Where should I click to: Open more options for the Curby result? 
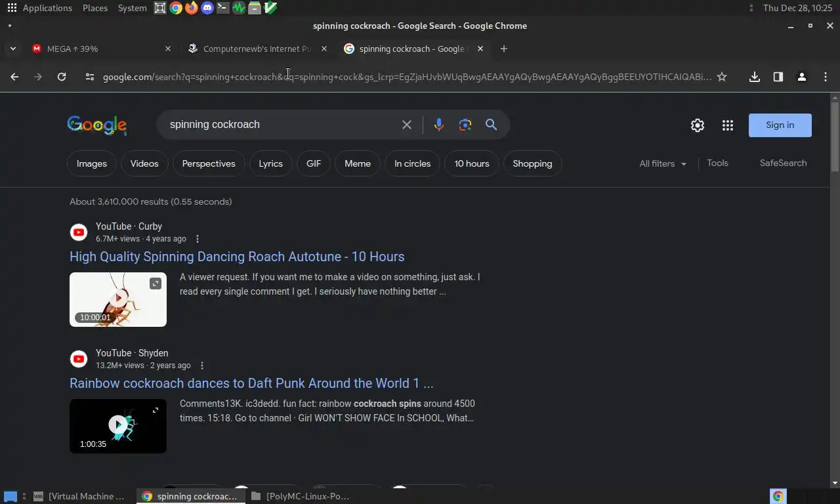pos(198,239)
